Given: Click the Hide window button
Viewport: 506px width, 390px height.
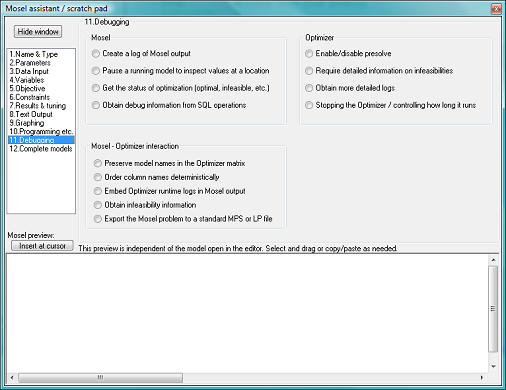Looking at the screenshot, I should pos(38,32).
